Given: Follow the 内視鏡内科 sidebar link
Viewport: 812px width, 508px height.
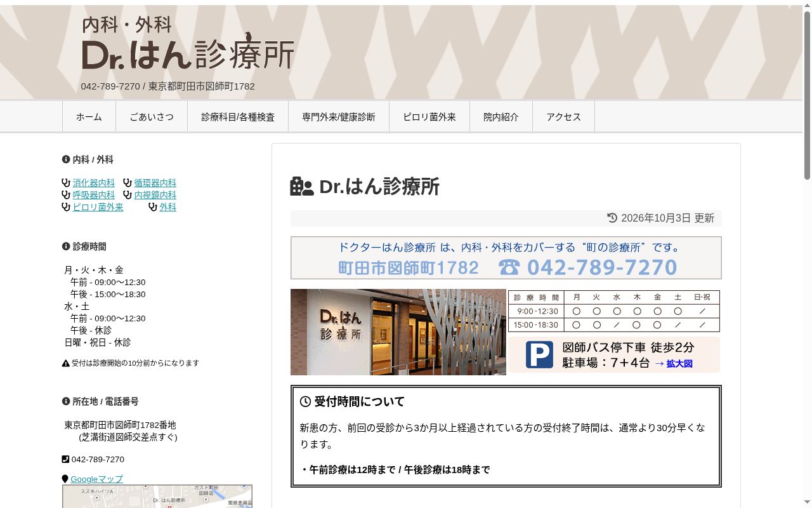Looking at the screenshot, I should (155, 195).
